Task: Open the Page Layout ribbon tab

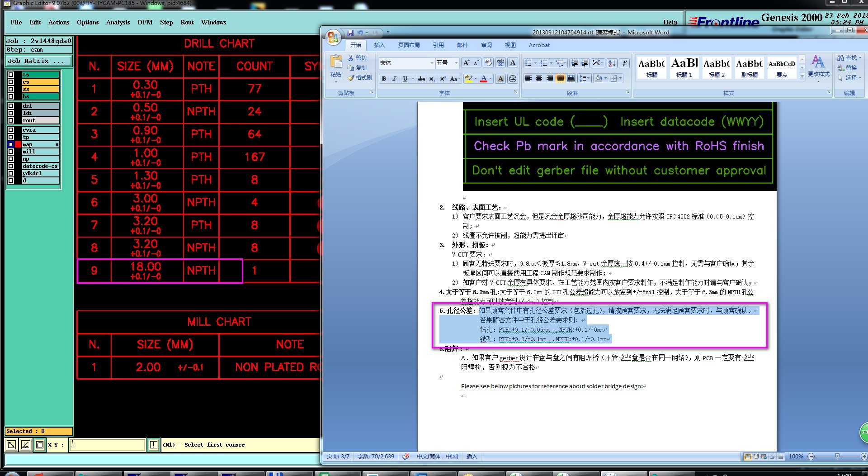Action: (x=409, y=45)
